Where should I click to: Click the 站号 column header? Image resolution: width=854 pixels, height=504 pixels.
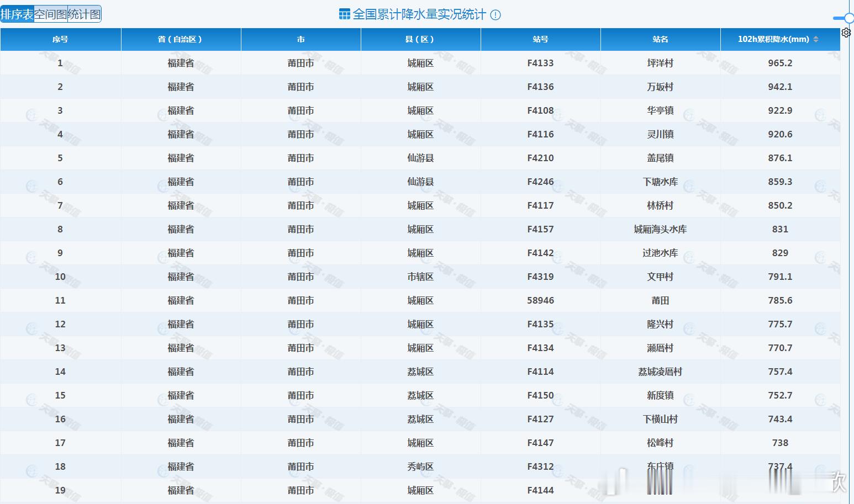[541, 39]
